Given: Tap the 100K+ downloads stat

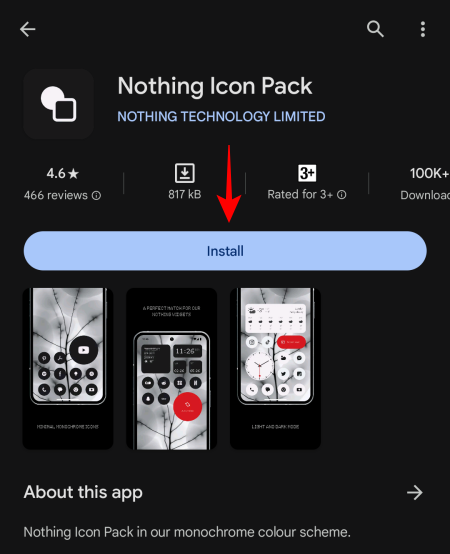Looking at the screenshot, I should [x=427, y=183].
